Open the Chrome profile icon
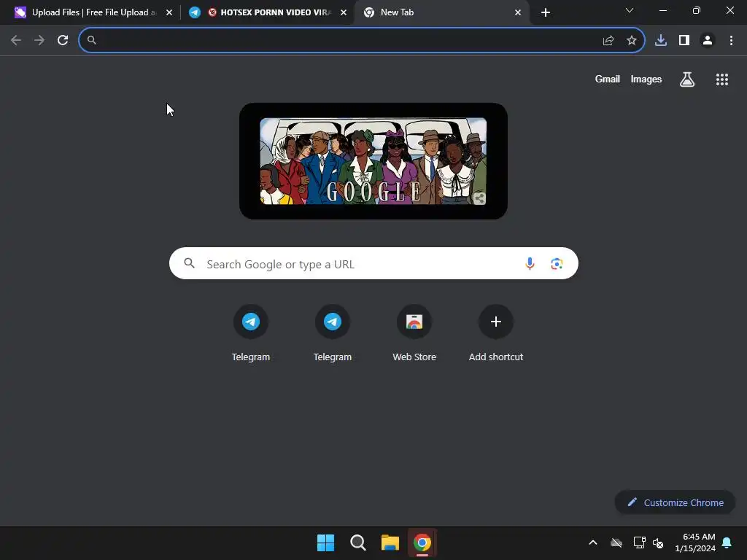Image resolution: width=747 pixels, height=560 pixels. (x=708, y=41)
